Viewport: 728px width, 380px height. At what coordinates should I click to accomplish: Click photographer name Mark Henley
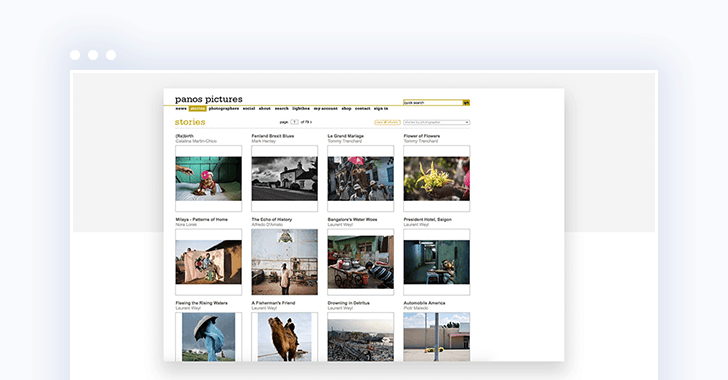263,141
